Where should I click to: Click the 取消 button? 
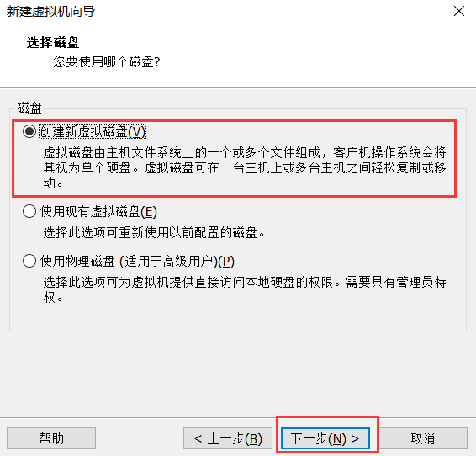[x=423, y=438]
